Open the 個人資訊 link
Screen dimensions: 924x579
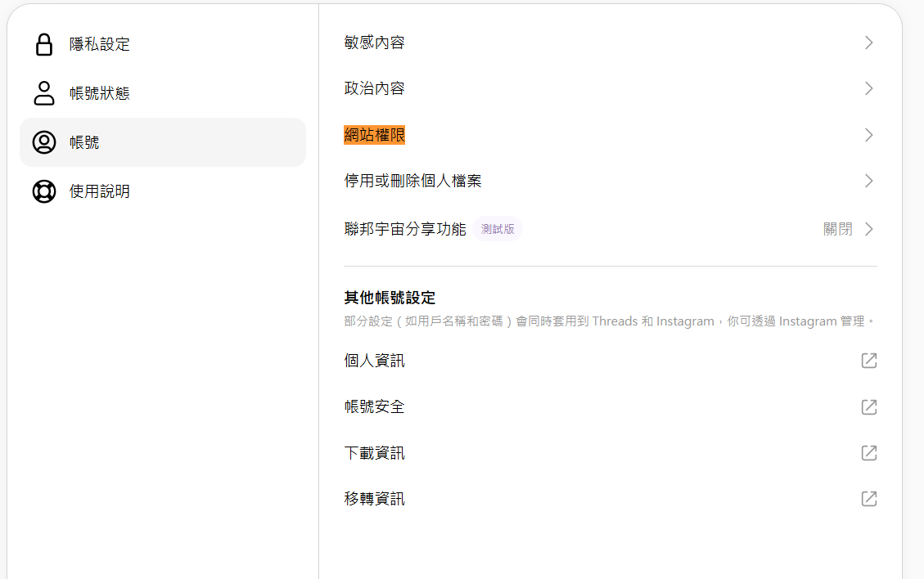pyautogui.click(x=375, y=361)
